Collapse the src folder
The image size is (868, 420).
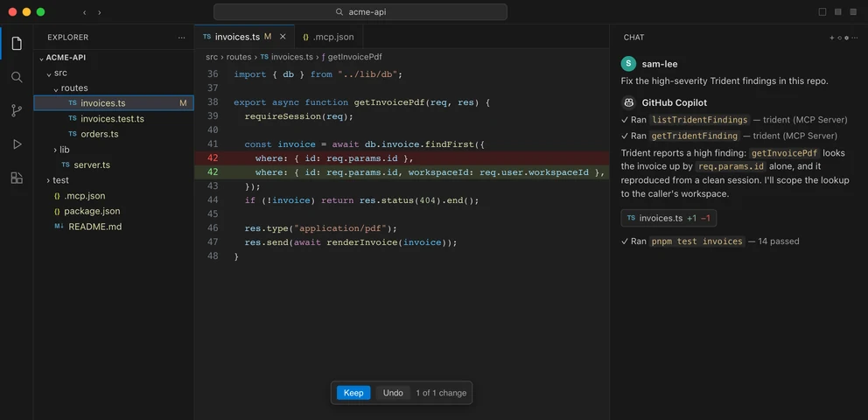point(49,73)
